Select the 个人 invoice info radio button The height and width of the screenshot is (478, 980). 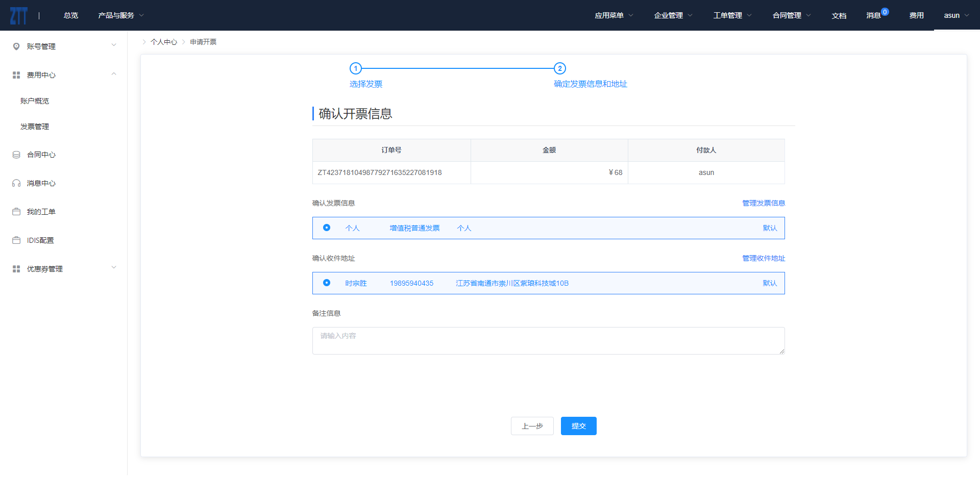tap(327, 228)
